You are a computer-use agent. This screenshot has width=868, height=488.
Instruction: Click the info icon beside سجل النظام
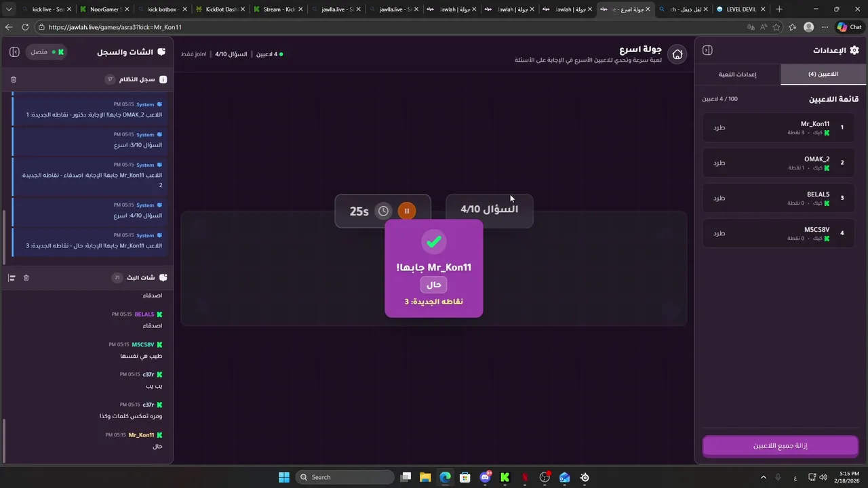coord(163,79)
